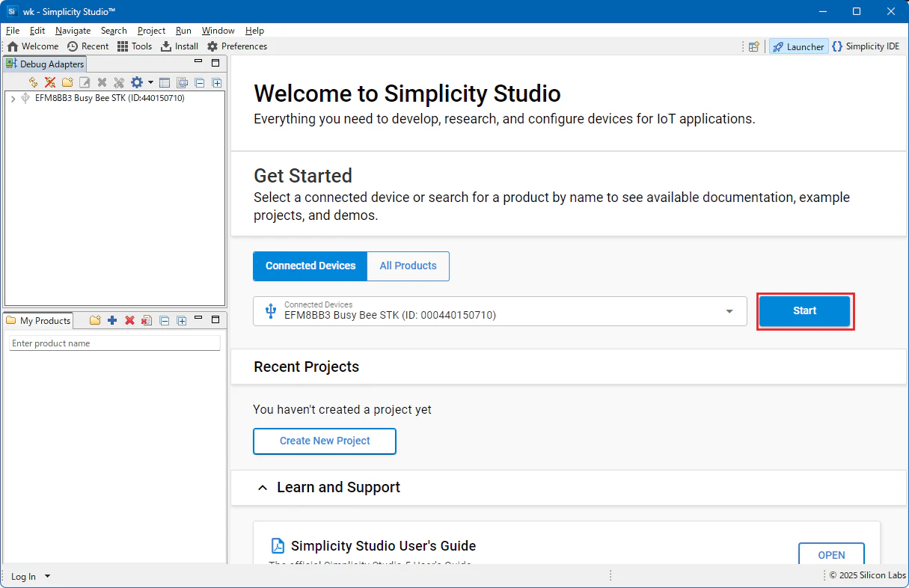The image size is (909, 588).
Task: Click the Welcome home toolbar button
Action: (x=33, y=46)
